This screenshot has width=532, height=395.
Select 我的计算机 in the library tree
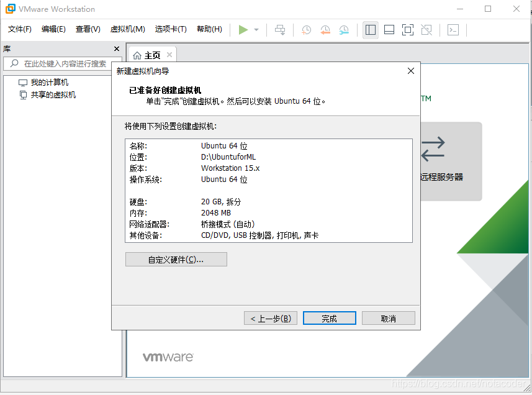tap(43, 83)
